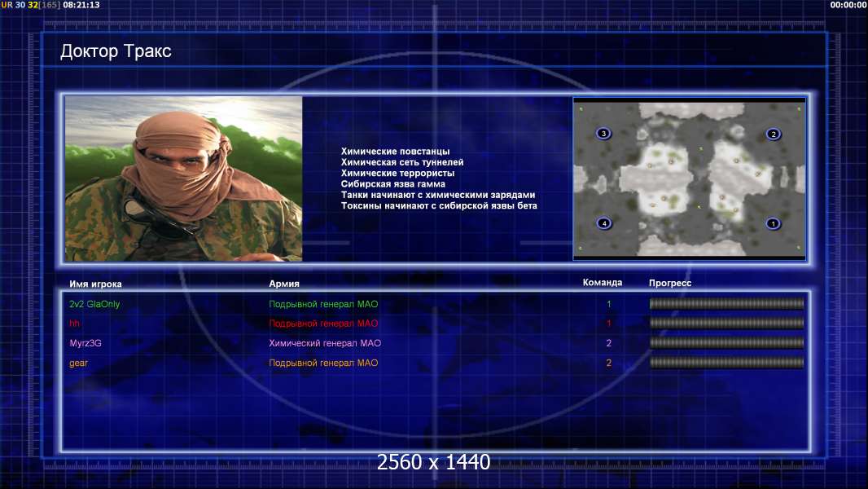Viewport: 868px width, 489px height.
Task: Click 'Химический генерал МАО' army entry
Action: coord(325,343)
